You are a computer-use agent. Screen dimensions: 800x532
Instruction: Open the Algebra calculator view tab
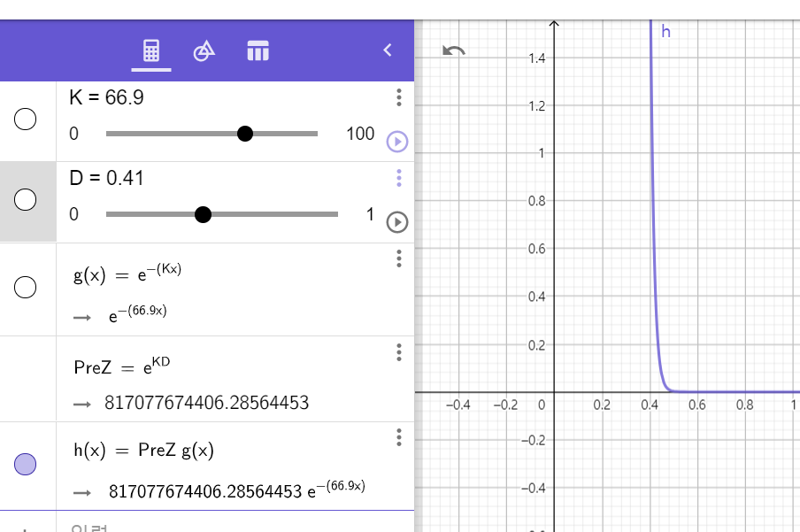coord(151,50)
